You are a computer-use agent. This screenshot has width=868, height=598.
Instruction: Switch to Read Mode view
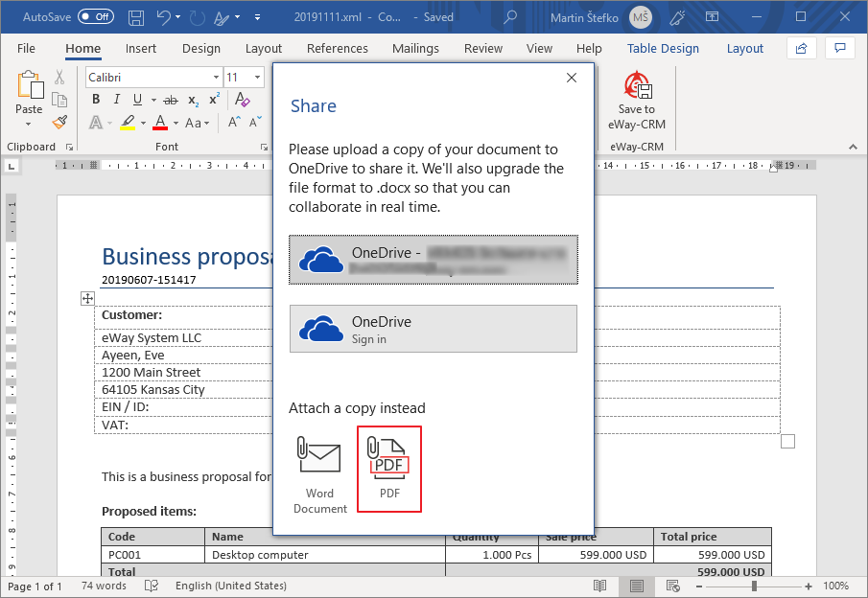tap(599, 586)
